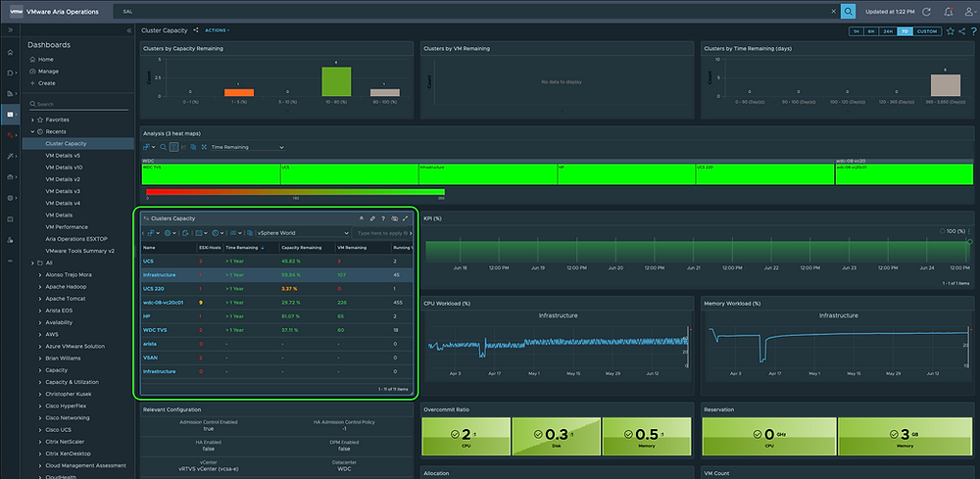Create a new dashboard
Viewport: 980px width, 479px height.
tap(42, 83)
